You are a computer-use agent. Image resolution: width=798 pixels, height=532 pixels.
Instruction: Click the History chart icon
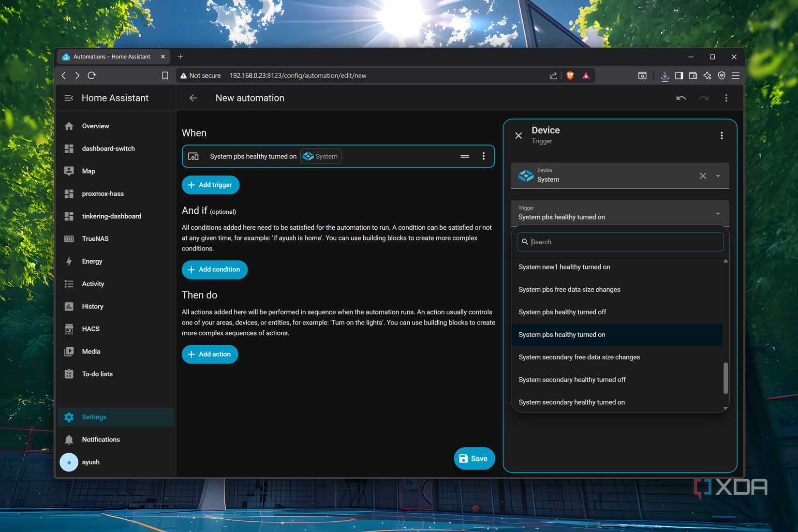(69, 307)
